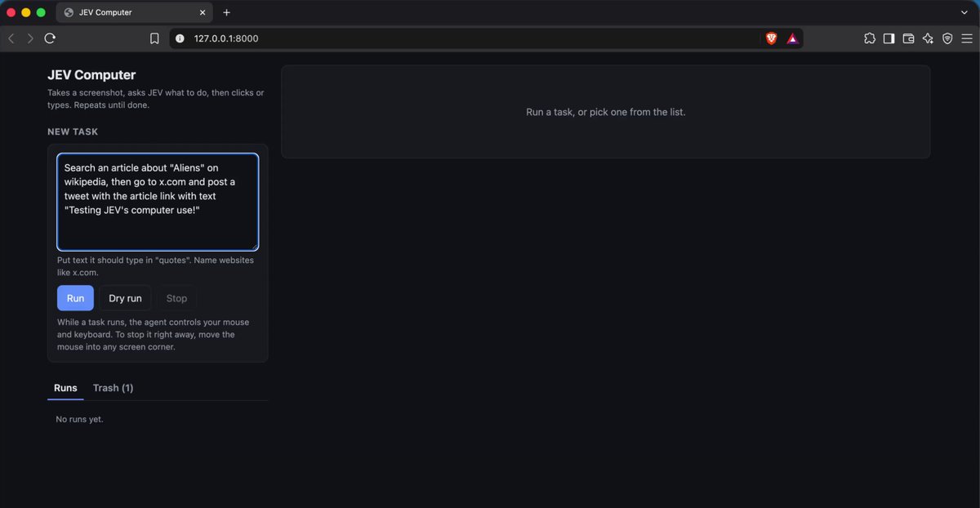980x508 pixels.
Task: Click the browser forward arrow
Action: tap(30, 38)
